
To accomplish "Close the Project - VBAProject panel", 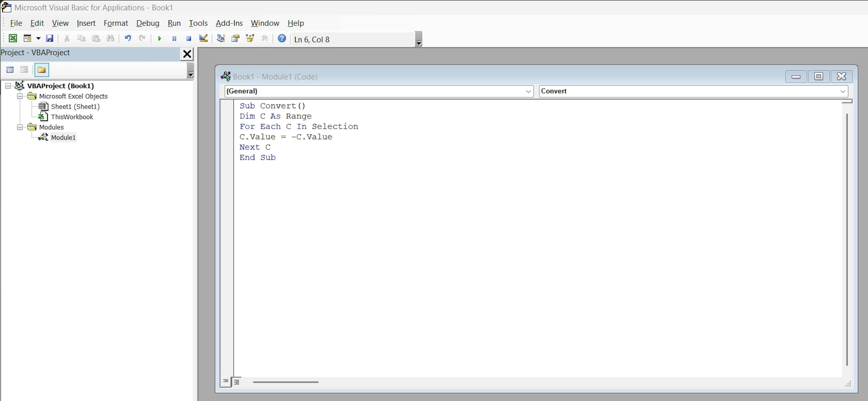I will (187, 54).
